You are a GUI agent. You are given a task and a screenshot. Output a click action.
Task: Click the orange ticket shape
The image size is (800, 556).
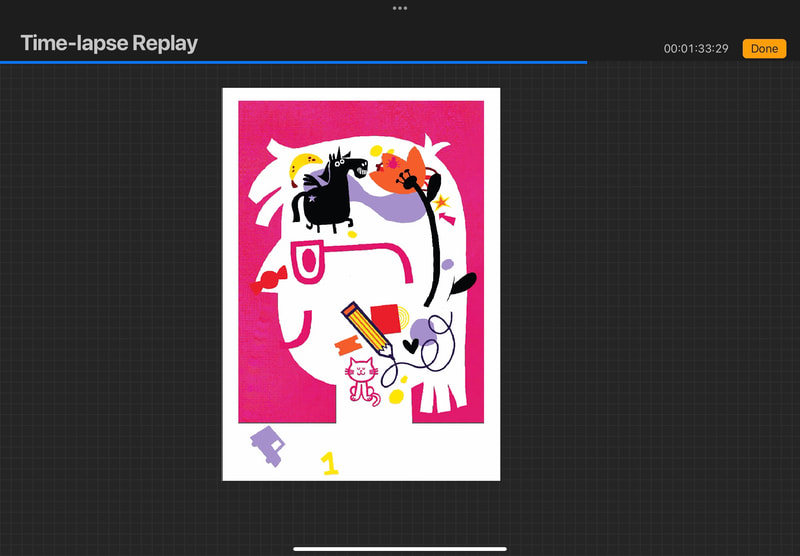(x=347, y=344)
